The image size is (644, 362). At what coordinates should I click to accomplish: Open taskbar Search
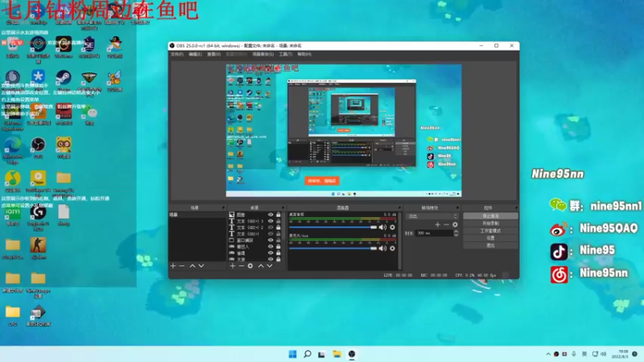click(308, 354)
